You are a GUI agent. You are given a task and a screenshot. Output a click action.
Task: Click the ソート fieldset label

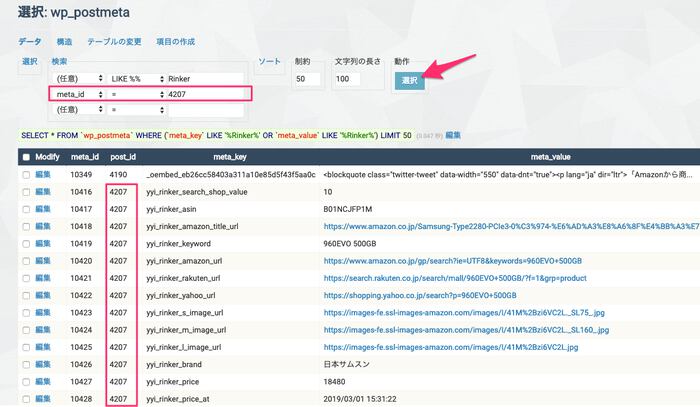point(269,61)
